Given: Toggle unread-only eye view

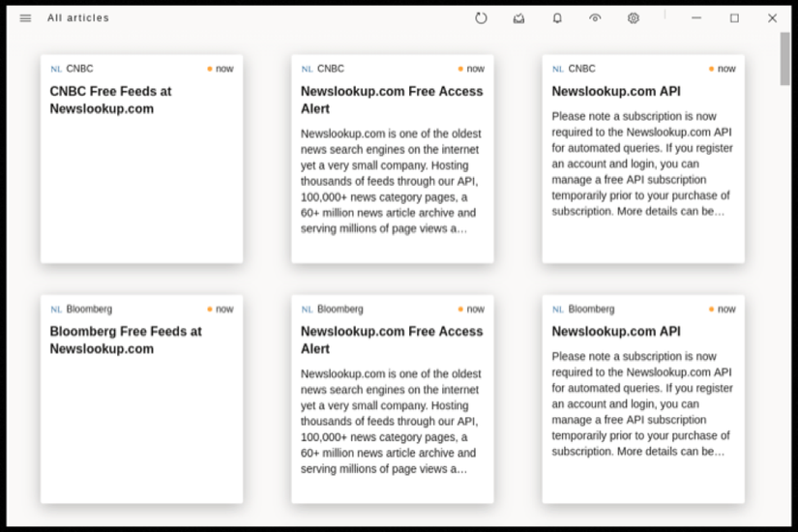Looking at the screenshot, I should click(595, 18).
